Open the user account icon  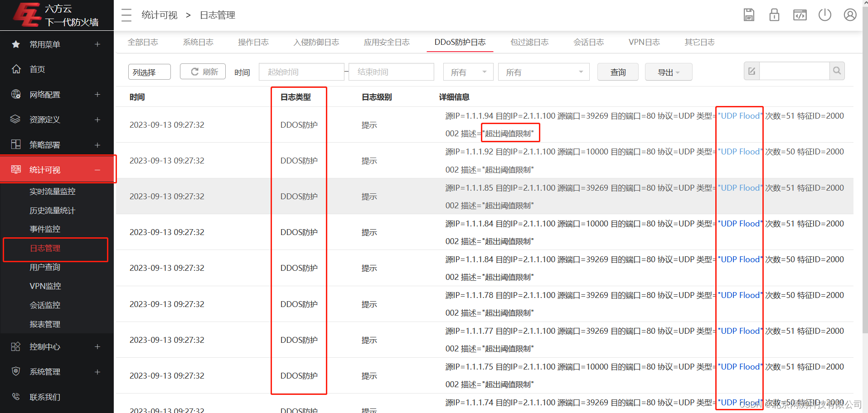(x=850, y=15)
